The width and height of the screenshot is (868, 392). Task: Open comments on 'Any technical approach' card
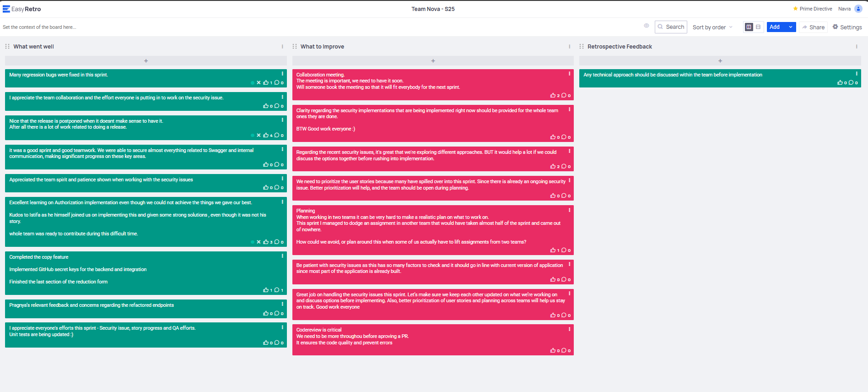[851, 83]
